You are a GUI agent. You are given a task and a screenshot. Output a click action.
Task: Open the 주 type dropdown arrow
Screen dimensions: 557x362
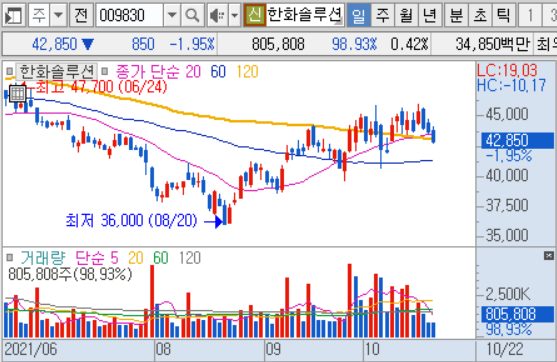(58, 15)
